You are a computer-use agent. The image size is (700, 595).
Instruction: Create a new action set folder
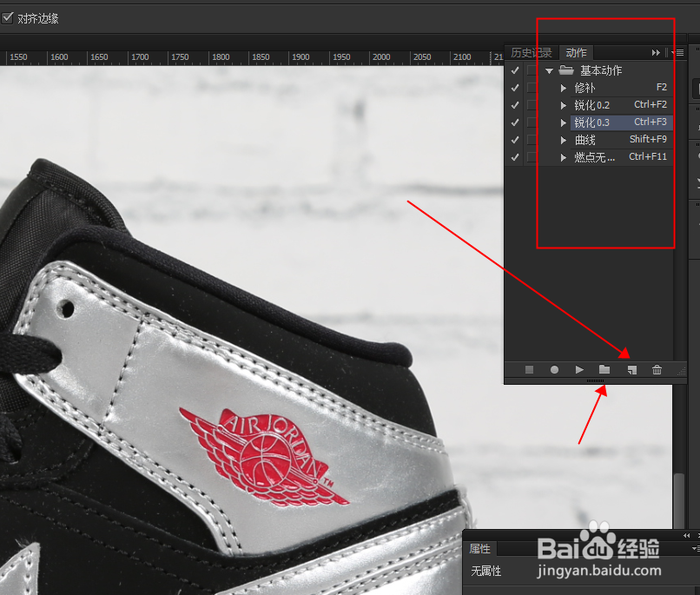click(604, 369)
